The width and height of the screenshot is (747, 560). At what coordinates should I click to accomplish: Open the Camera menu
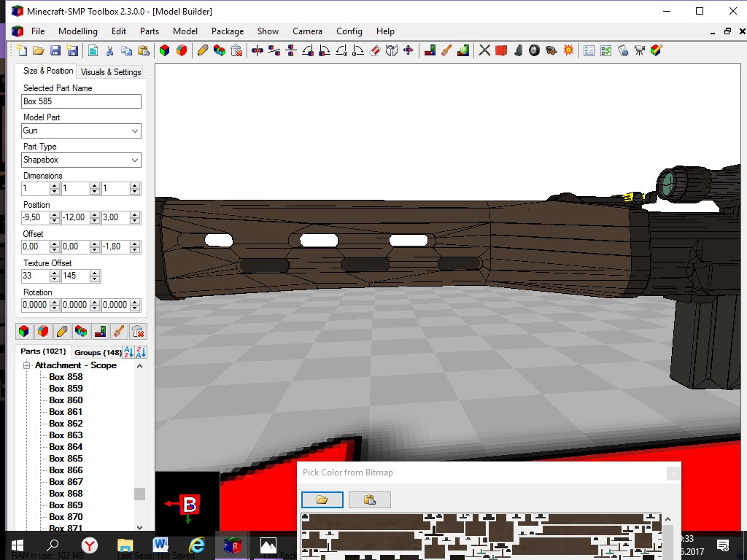[307, 31]
